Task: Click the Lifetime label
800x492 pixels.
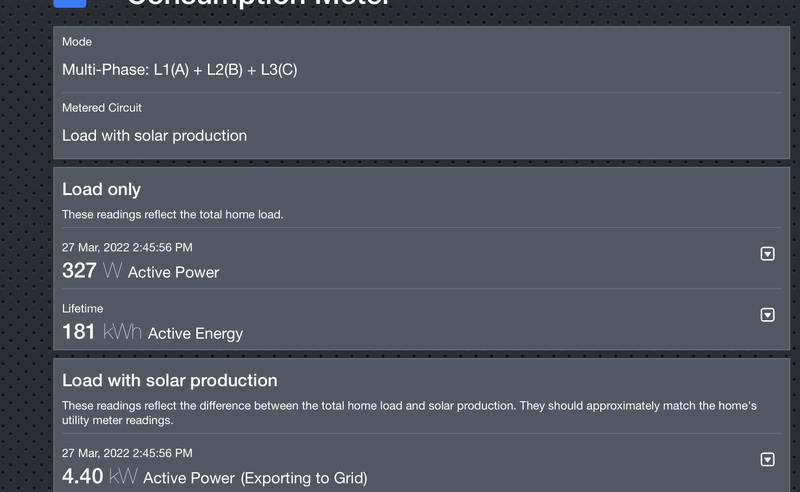Action: (x=82, y=309)
